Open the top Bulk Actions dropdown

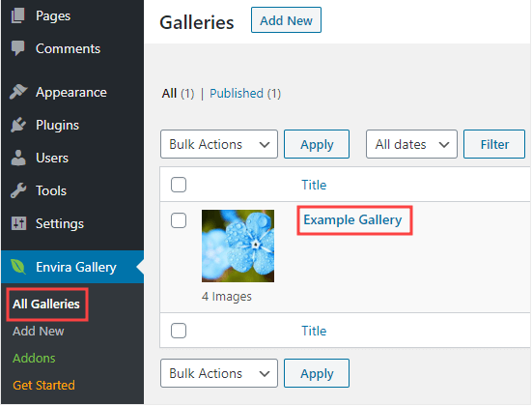point(219,144)
